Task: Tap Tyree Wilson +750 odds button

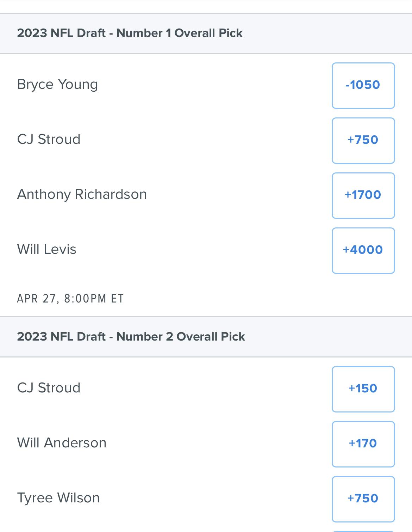Action: click(x=363, y=499)
